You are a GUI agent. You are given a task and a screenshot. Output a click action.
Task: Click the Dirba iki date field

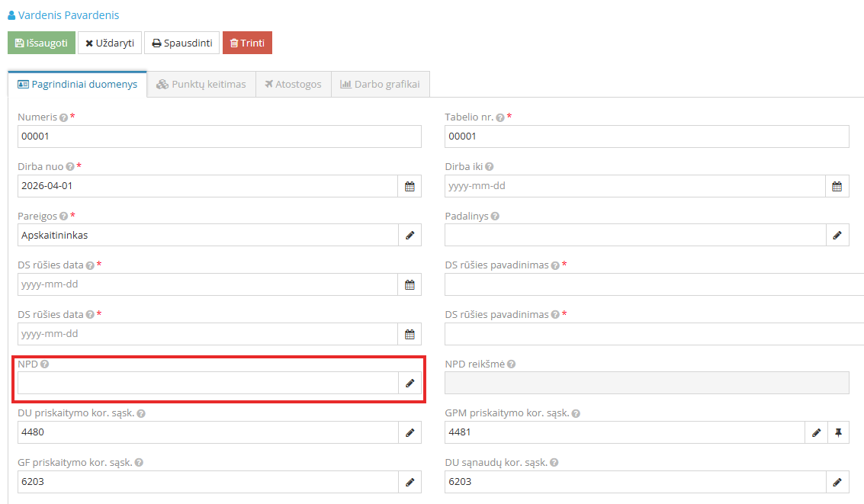[x=634, y=186]
